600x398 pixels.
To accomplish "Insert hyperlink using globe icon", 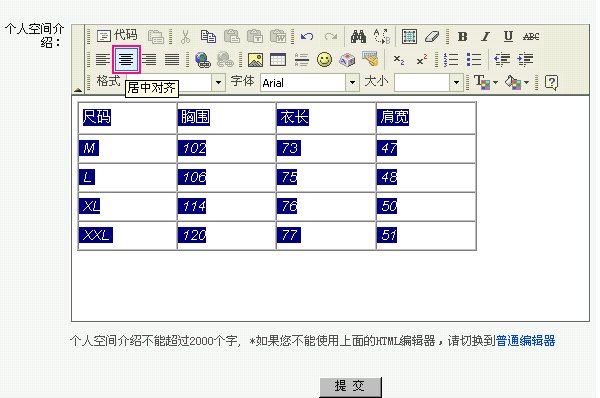I will (x=202, y=60).
